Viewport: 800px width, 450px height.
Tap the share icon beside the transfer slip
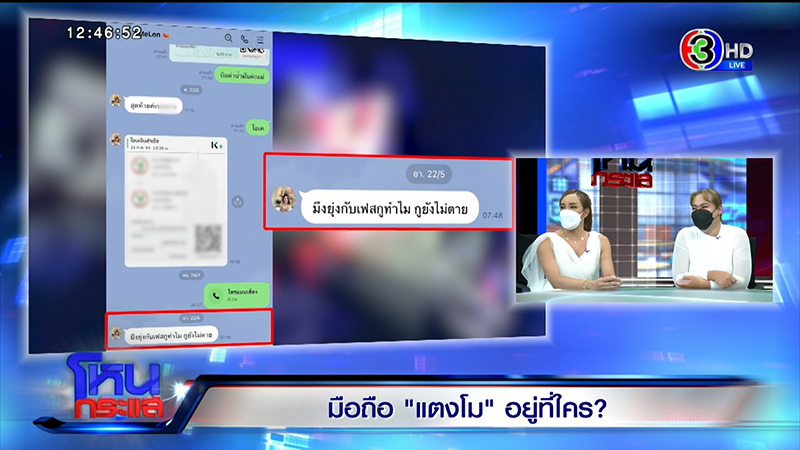click(238, 202)
